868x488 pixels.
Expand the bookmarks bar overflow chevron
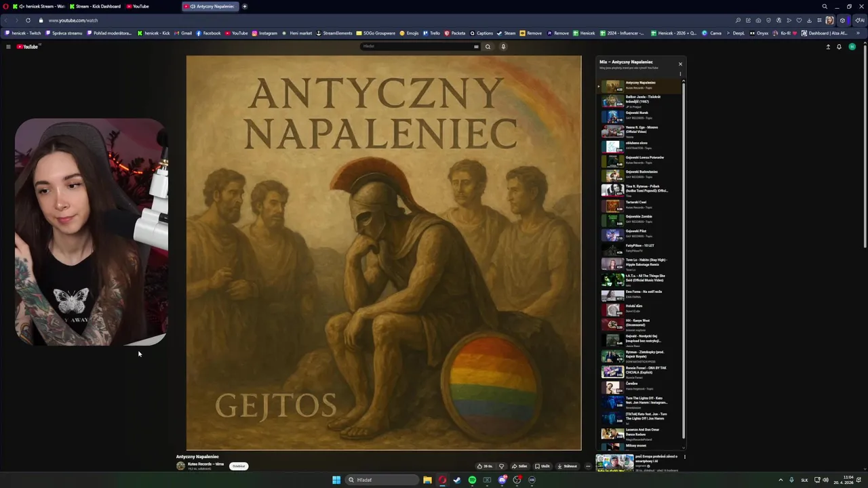pos(858,33)
